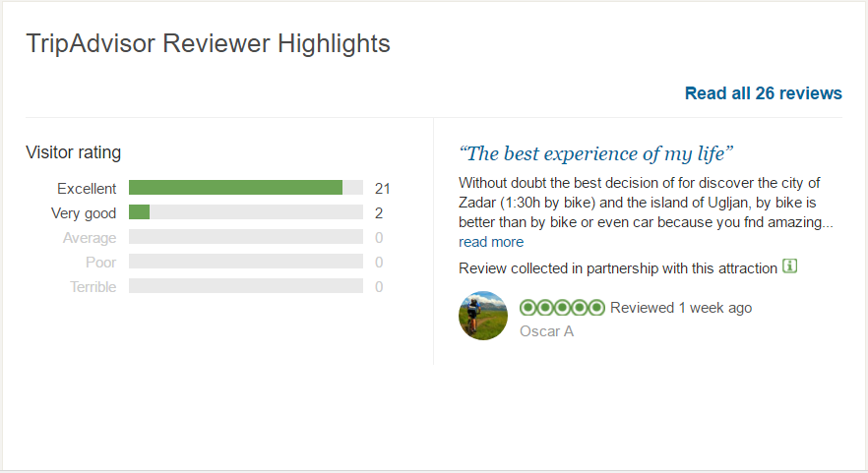Expand the review with read more
Screen dimensions: 868x473
click(491, 242)
